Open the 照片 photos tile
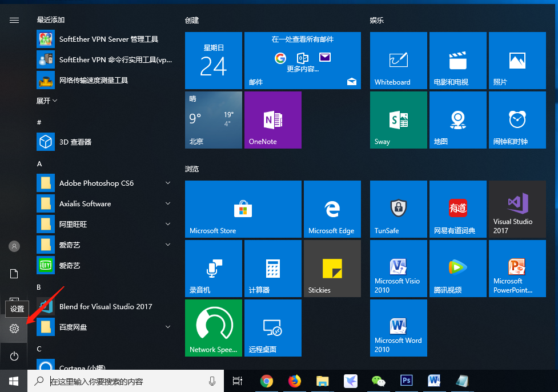Image resolution: width=558 pixels, height=392 pixels. (x=517, y=61)
